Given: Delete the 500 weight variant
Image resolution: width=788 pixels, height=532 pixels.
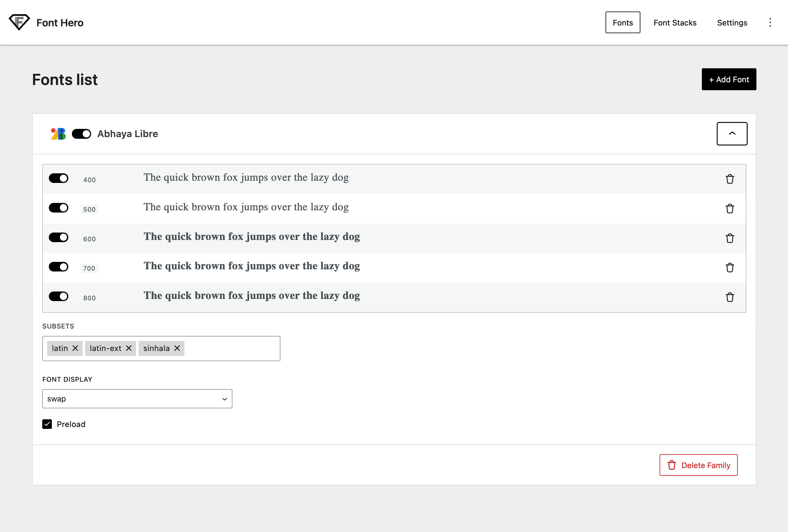Looking at the screenshot, I should [x=730, y=208].
